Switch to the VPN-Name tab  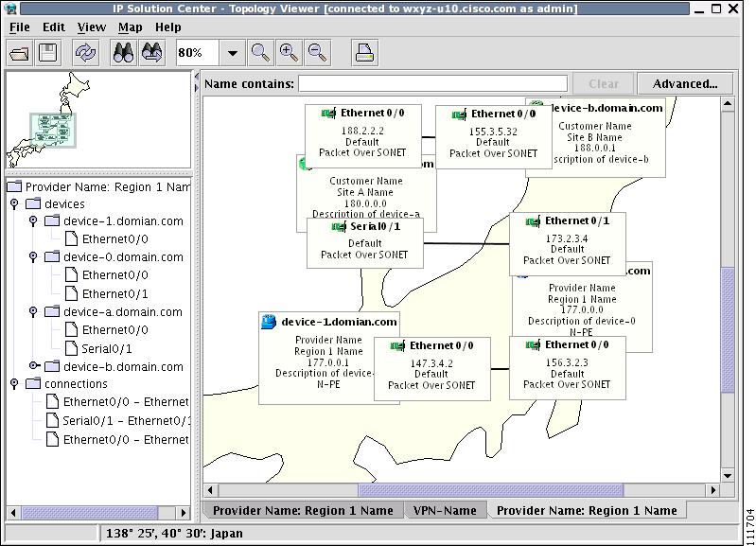[x=445, y=510]
